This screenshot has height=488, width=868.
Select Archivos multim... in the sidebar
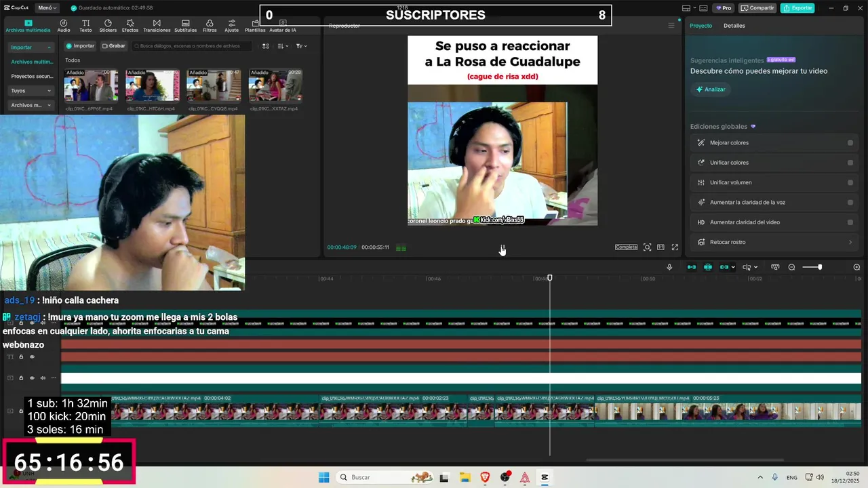pyautogui.click(x=32, y=62)
